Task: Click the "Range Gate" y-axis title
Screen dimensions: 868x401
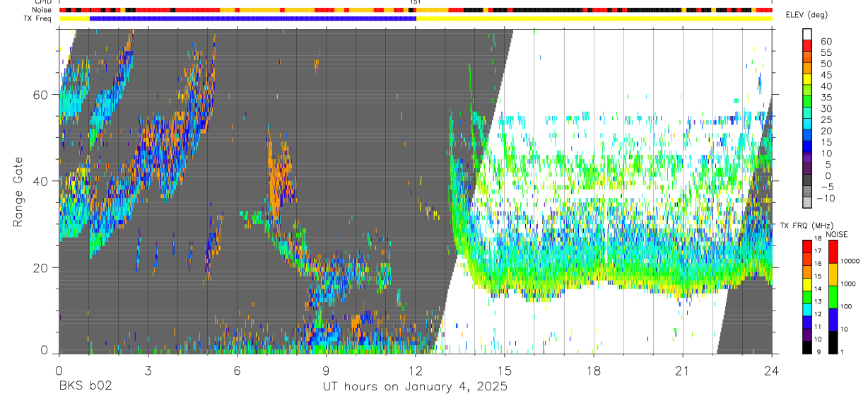Action: click(18, 192)
